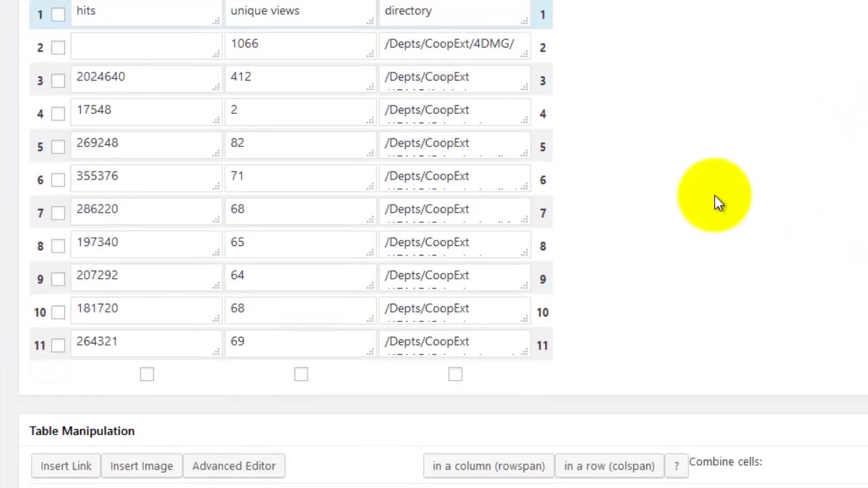Click the Insert Link button

tap(66, 466)
